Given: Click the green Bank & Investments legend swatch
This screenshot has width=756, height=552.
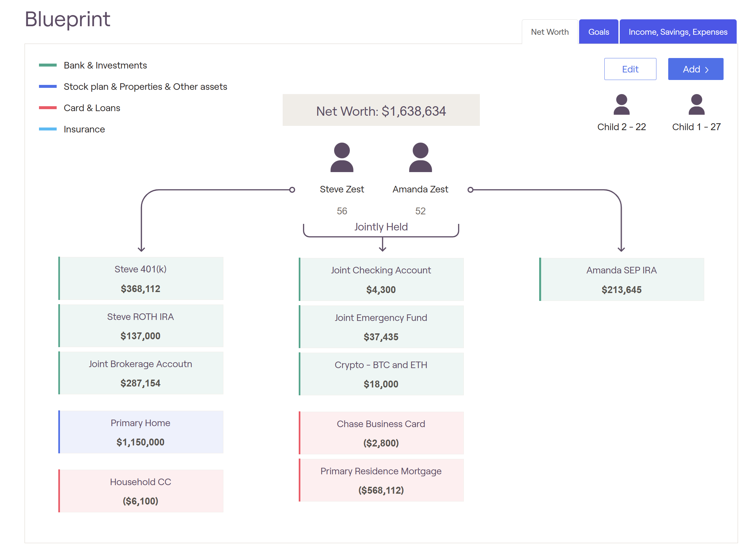Looking at the screenshot, I should coord(48,65).
